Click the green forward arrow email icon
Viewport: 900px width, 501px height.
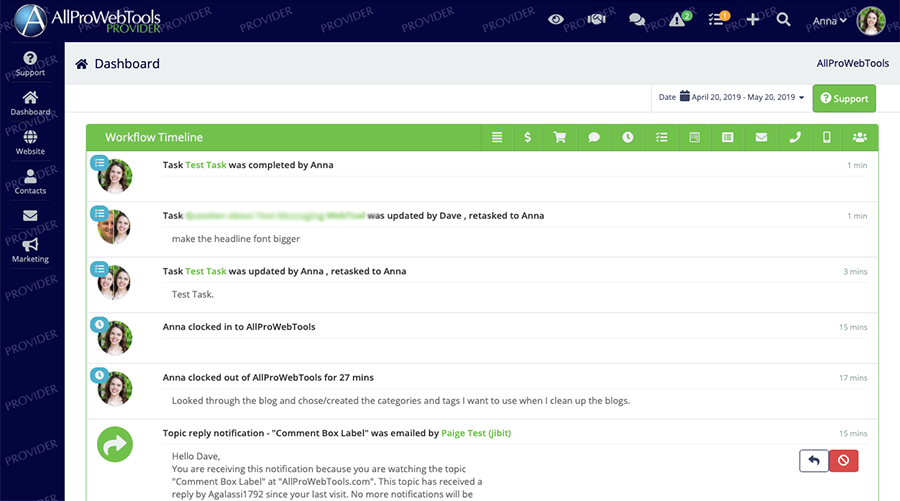pos(115,444)
